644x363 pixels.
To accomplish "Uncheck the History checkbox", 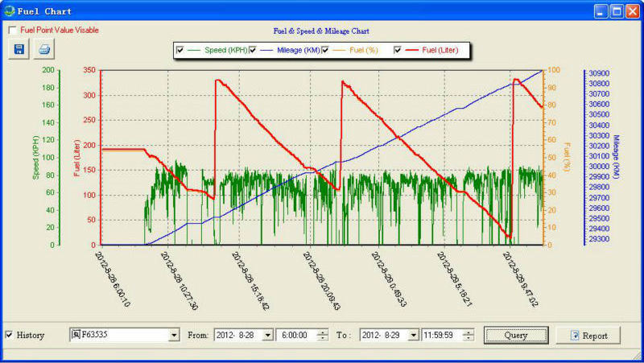I will [9, 335].
